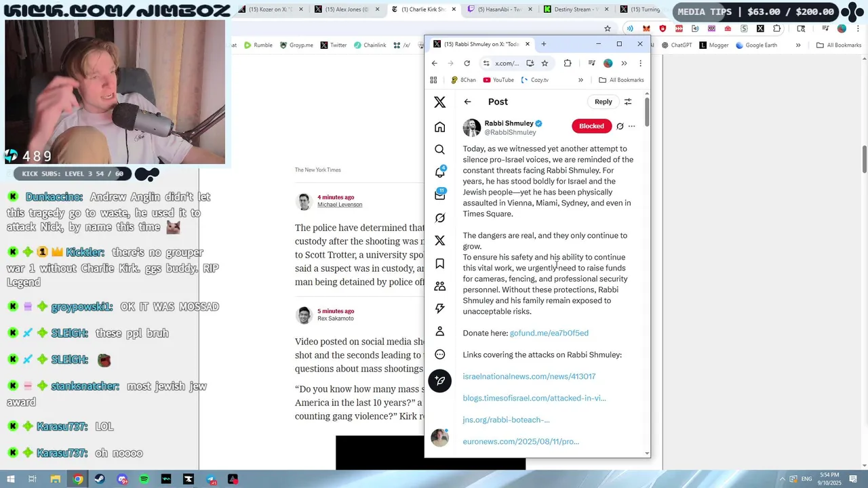Close Rabbi Shmuley tab in popup window
The width and height of the screenshot is (868, 488).
coord(527,44)
